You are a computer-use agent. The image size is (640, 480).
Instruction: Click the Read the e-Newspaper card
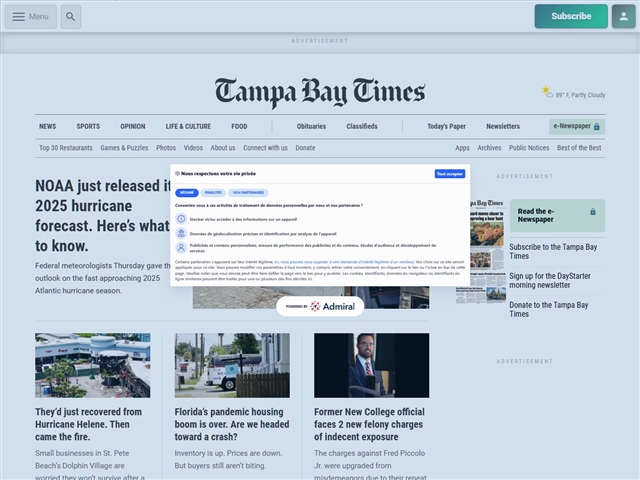pyautogui.click(x=557, y=216)
